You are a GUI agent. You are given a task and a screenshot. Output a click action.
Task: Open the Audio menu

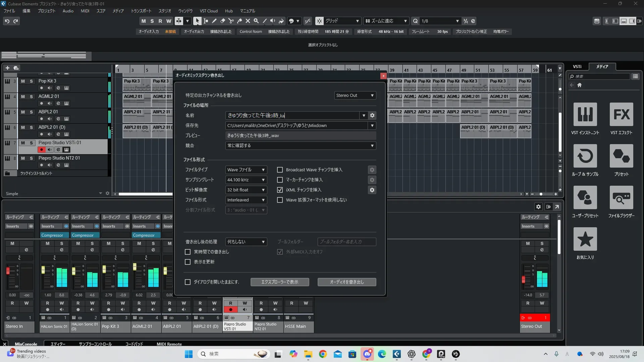[x=68, y=11]
